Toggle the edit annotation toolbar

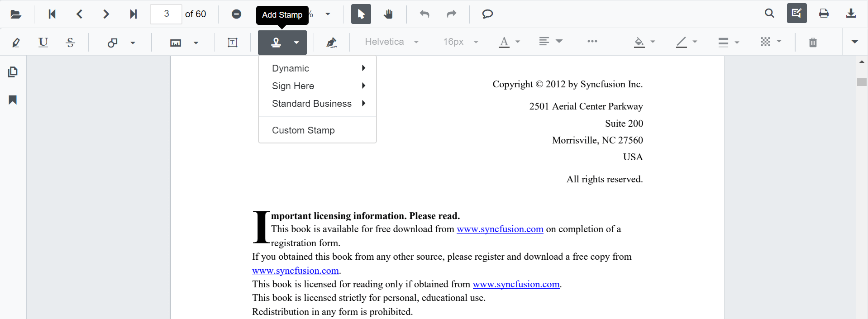(796, 13)
